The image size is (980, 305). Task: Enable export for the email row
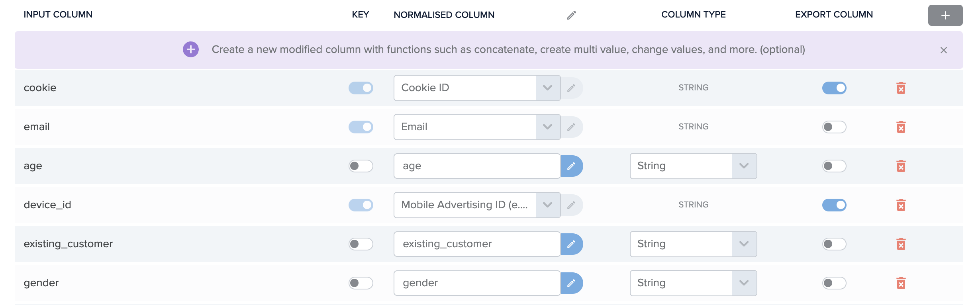click(835, 127)
